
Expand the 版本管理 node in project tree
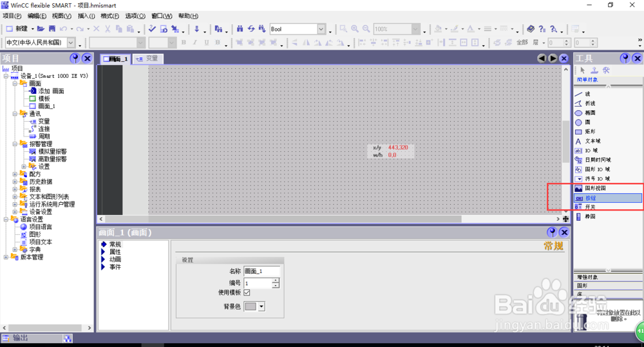[6, 257]
